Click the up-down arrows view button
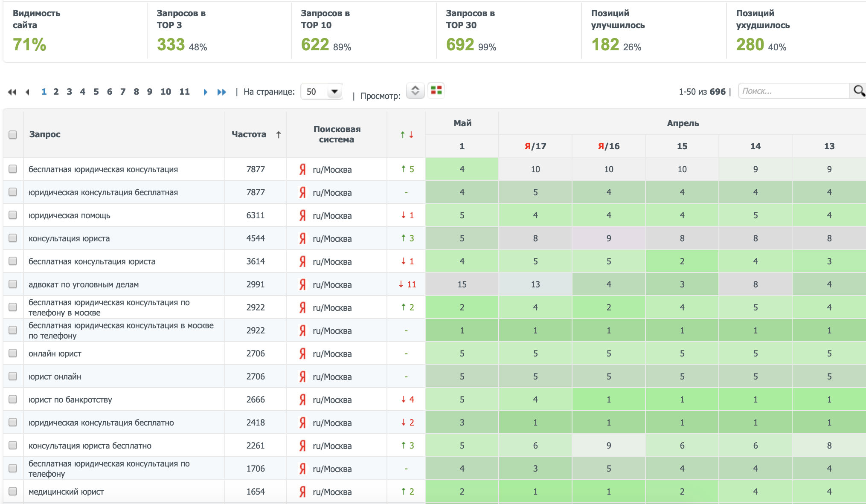 [x=415, y=90]
